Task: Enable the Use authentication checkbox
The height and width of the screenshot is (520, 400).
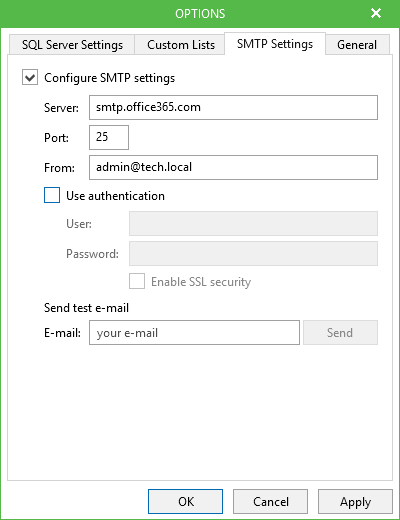Action: tap(52, 195)
